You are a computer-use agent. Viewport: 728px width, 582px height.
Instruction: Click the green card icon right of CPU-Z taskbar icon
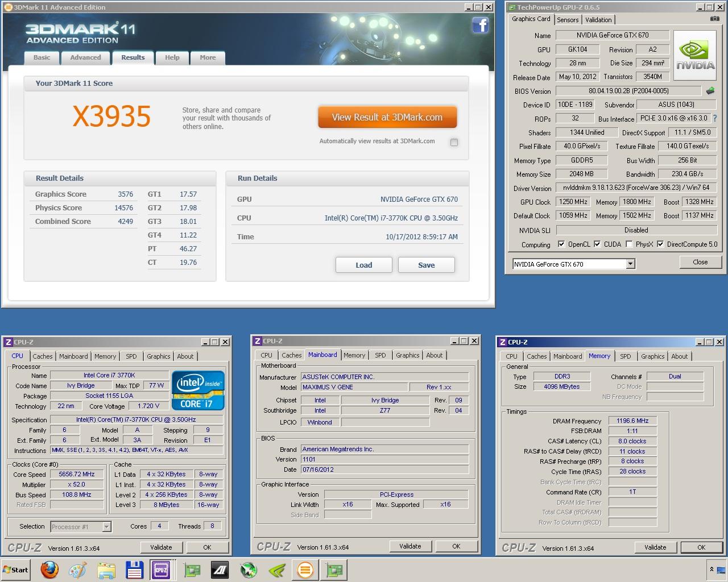tap(192, 569)
